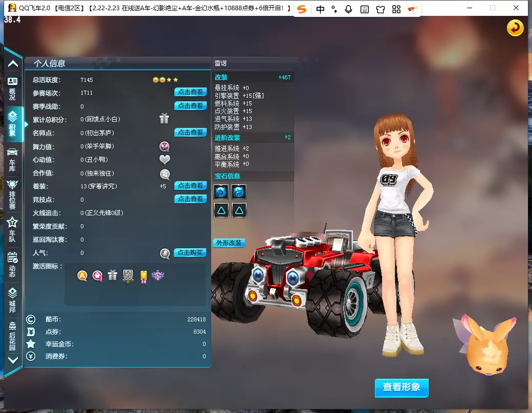
Task: Click 点击查看 beside 名师点
Action: point(190,133)
